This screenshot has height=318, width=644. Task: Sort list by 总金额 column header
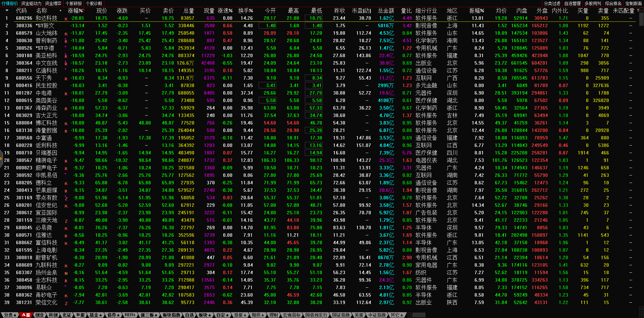pyautogui.click(x=386, y=11)
